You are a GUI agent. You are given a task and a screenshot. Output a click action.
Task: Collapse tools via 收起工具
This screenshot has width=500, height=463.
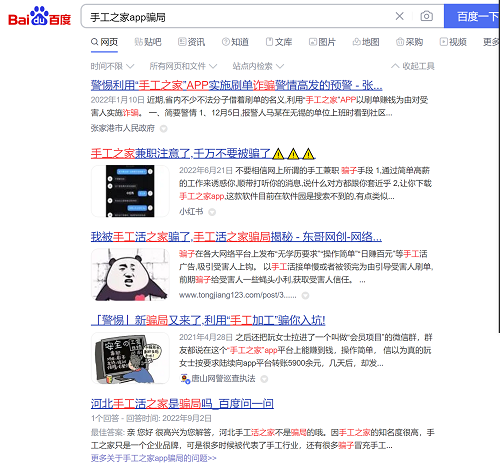pyautogui.click(x=413, y=66)
